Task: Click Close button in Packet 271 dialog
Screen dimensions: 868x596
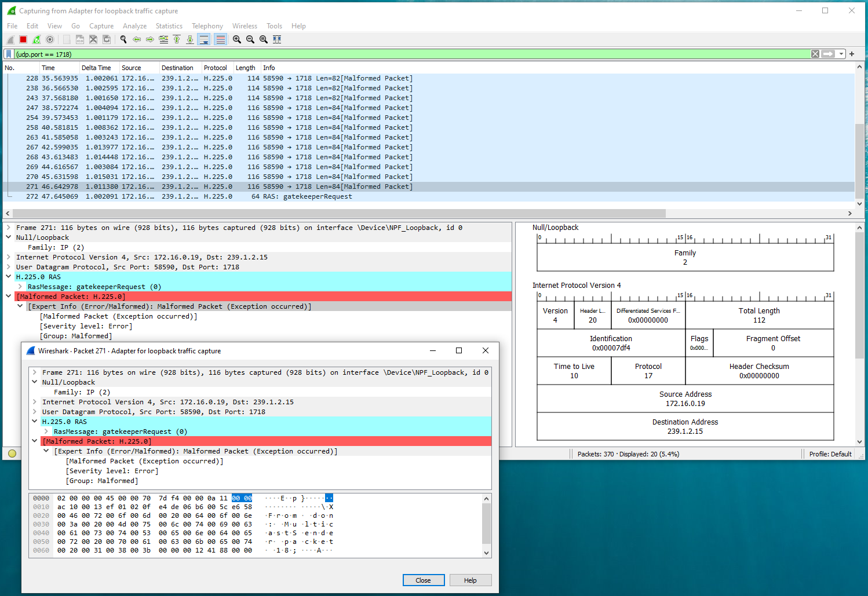Action: [424, 580]
